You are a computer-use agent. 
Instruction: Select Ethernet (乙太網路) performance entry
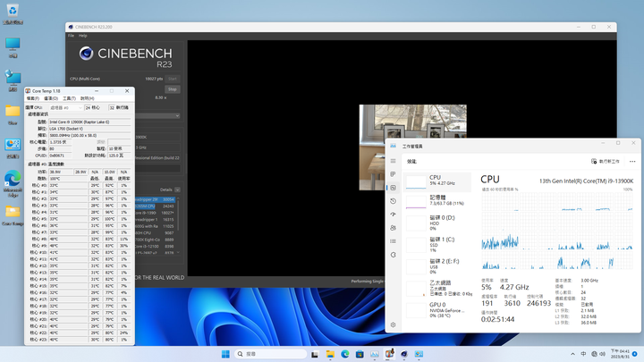[x=437, y=288]
